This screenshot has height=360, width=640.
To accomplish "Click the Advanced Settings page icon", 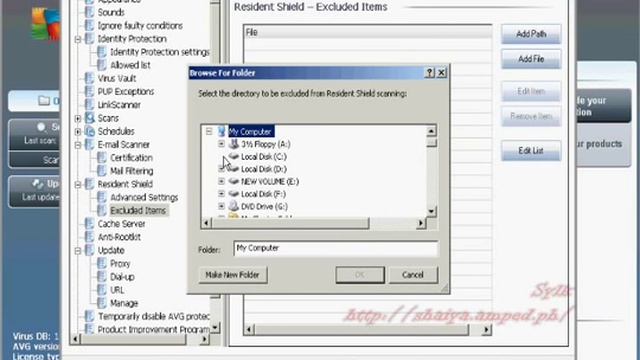I will 102,197.
